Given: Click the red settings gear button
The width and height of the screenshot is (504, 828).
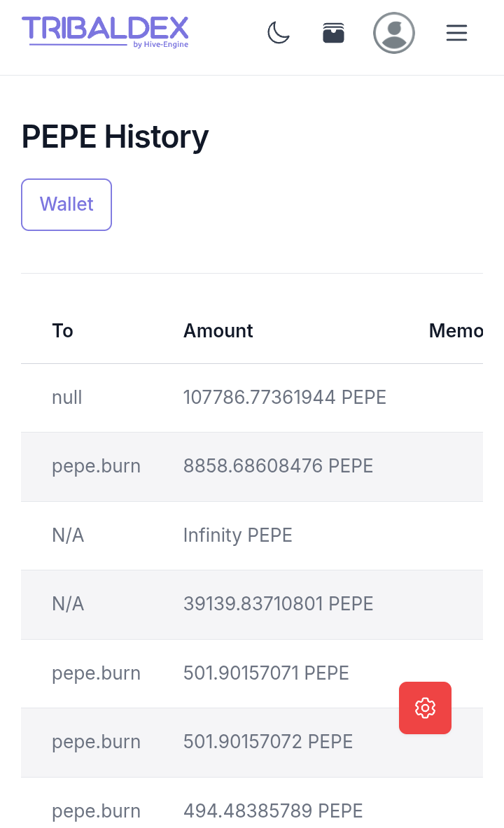Looking at the screenshot, I should (x=425, y=708).
